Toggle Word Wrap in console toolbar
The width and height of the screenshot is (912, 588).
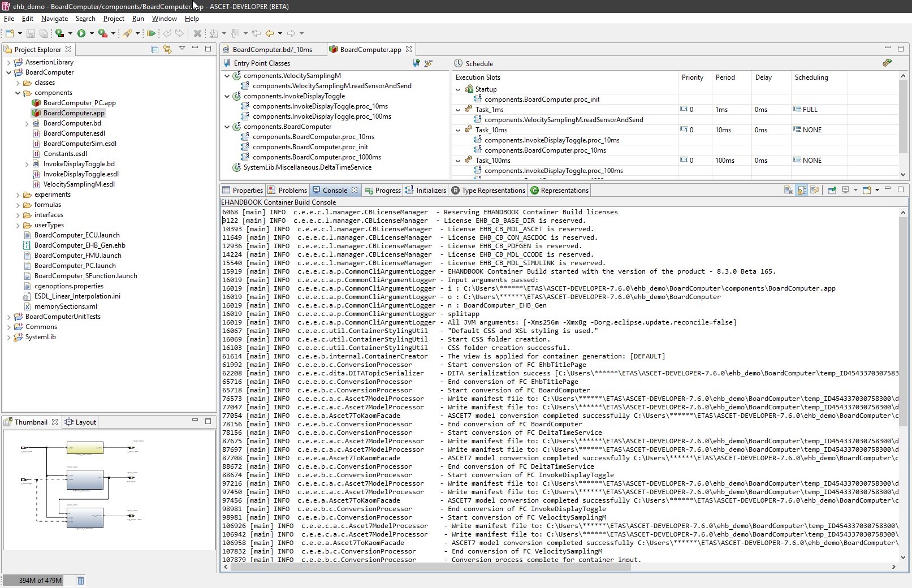814,191
